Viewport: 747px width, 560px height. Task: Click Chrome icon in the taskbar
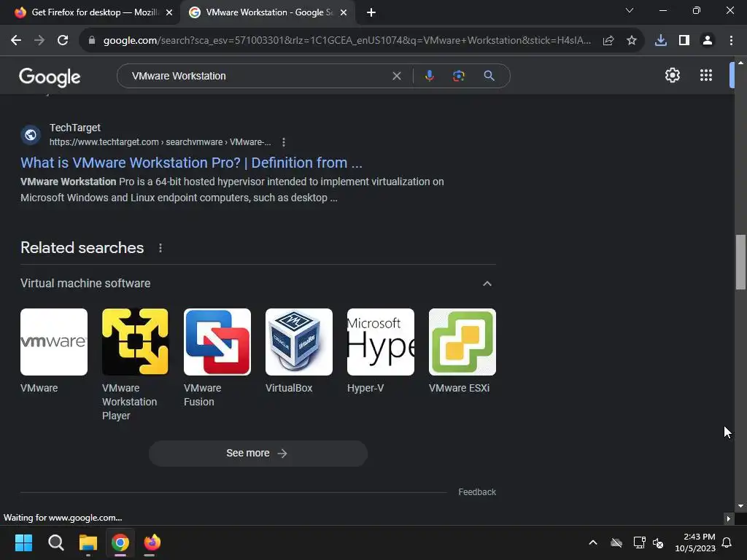[120, 542]
